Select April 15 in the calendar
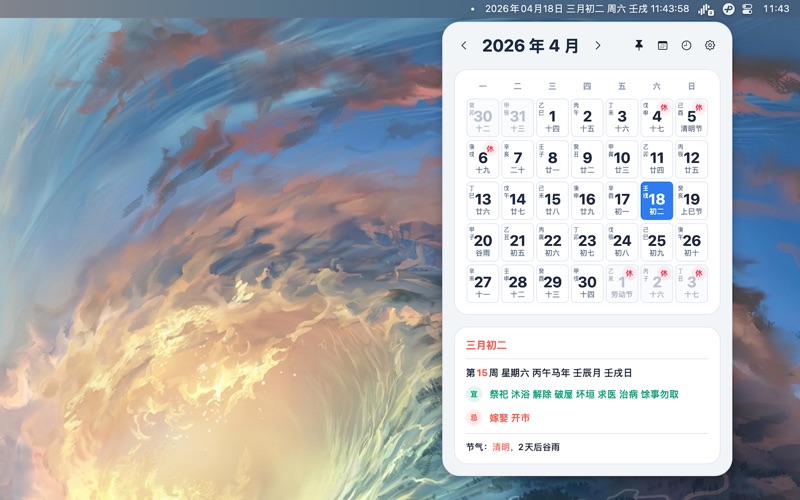800x500 pixels. (552, 201)
